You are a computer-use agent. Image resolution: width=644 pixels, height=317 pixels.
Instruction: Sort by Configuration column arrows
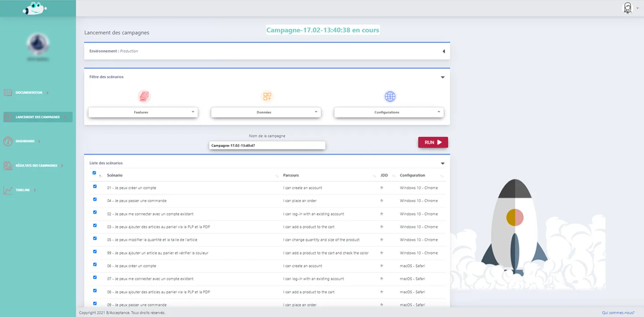[442, 176]
